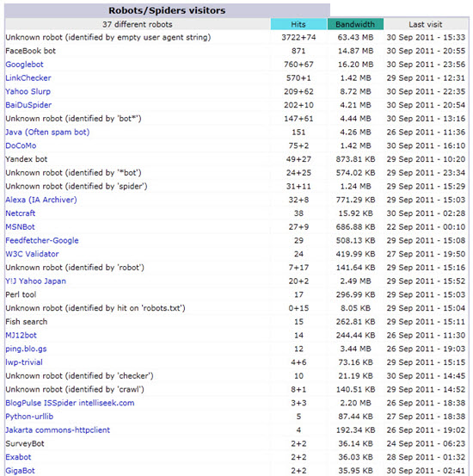This screenshot has width=473, height=476.
Task: Open the Jakarta commons-httpclient link
Action: click(x=58, y=430)
